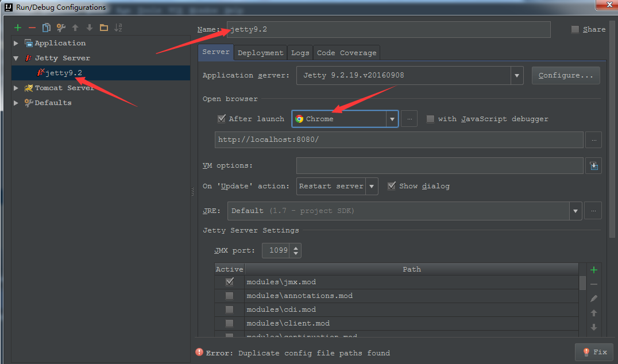Switch to the Server tab
Screen dimensions: 618x364
(x=215, y=52)
